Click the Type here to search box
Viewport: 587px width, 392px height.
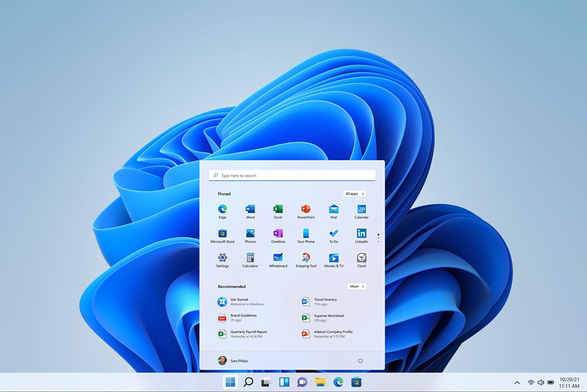coord(292,175)
